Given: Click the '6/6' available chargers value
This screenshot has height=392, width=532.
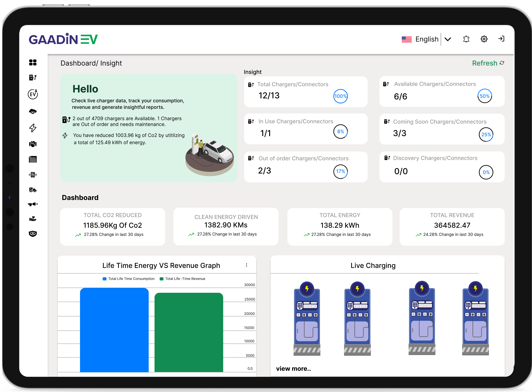Looking at the screenshot, I should point(400,96).
